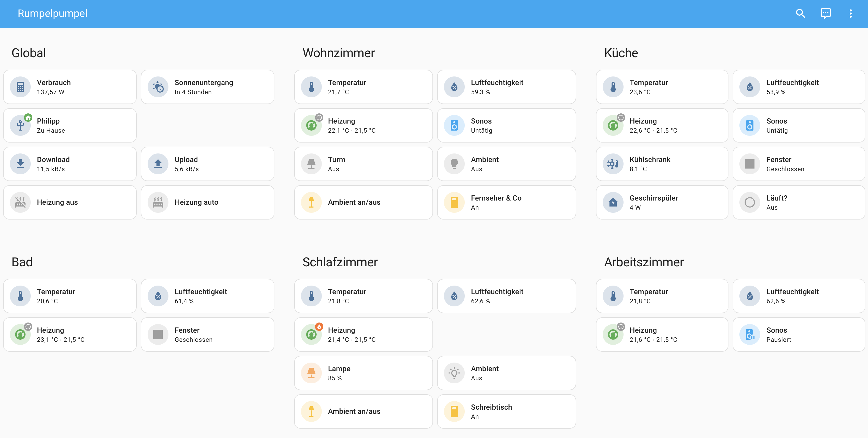
Task: Click the Kühlschrank snowflake icon
Action: tap(613, 164)
